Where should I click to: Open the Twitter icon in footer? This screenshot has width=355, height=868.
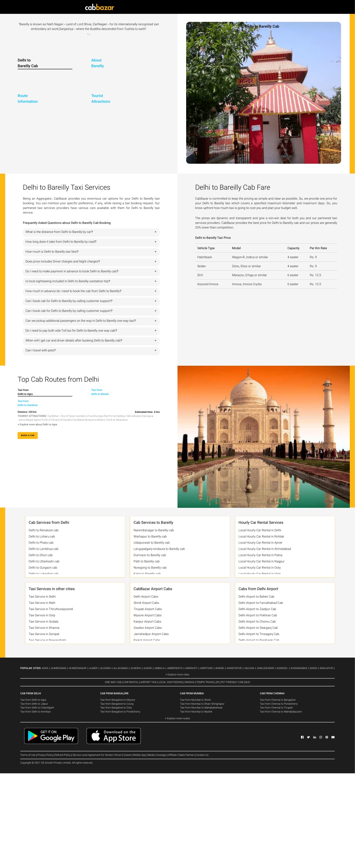(309, 737)
